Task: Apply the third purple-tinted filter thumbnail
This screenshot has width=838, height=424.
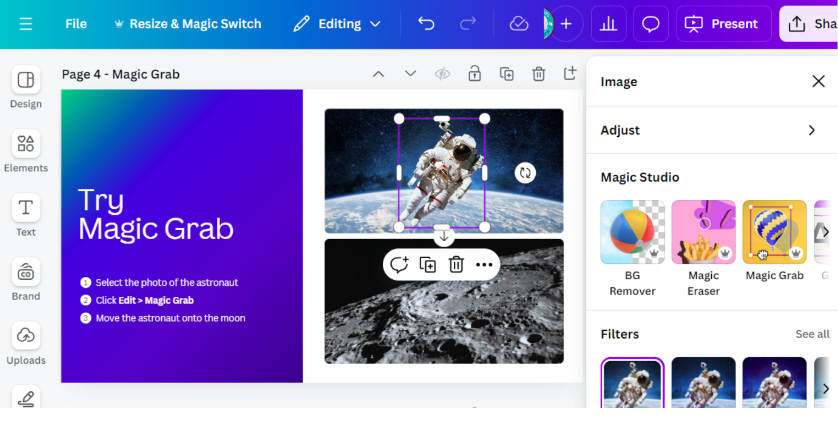Action: [774, 384]
